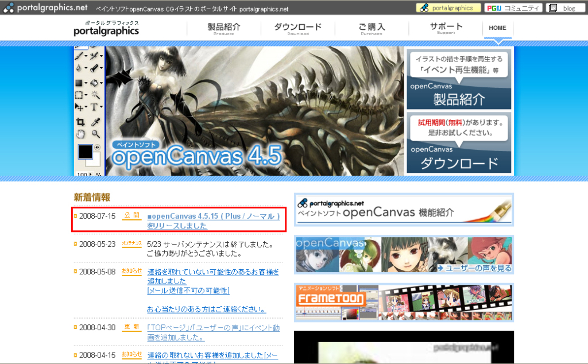Click the メンテナンス badge
Screen dimensions: 588x364
131,243
